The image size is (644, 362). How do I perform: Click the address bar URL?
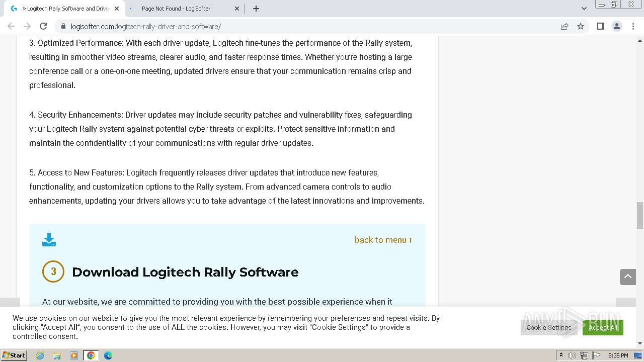tap(146, 26)
